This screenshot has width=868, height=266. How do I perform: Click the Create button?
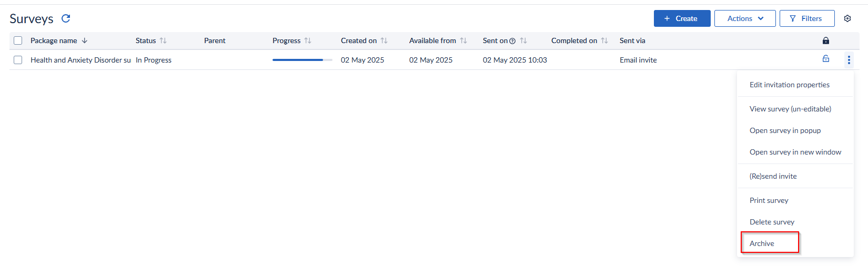pos(682,18)
